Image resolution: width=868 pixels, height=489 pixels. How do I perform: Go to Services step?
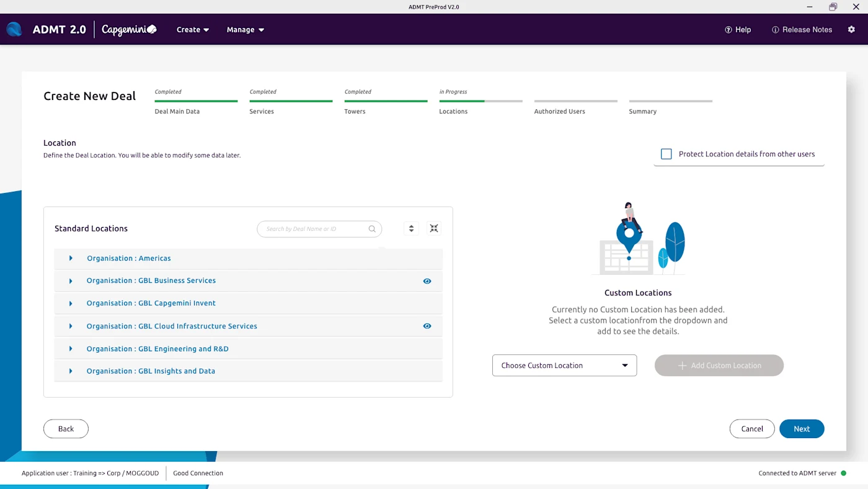(x=262, y=112)
